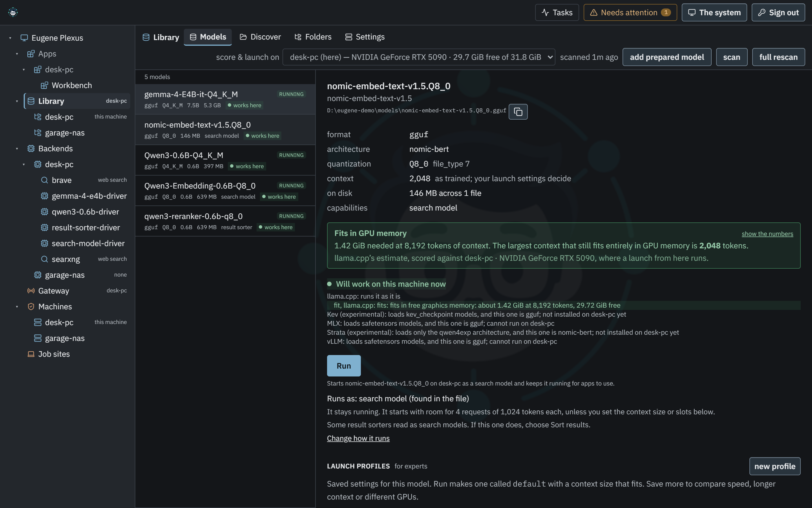
Task: Click the search-model-driver chip icon
Action: [44, 243]
